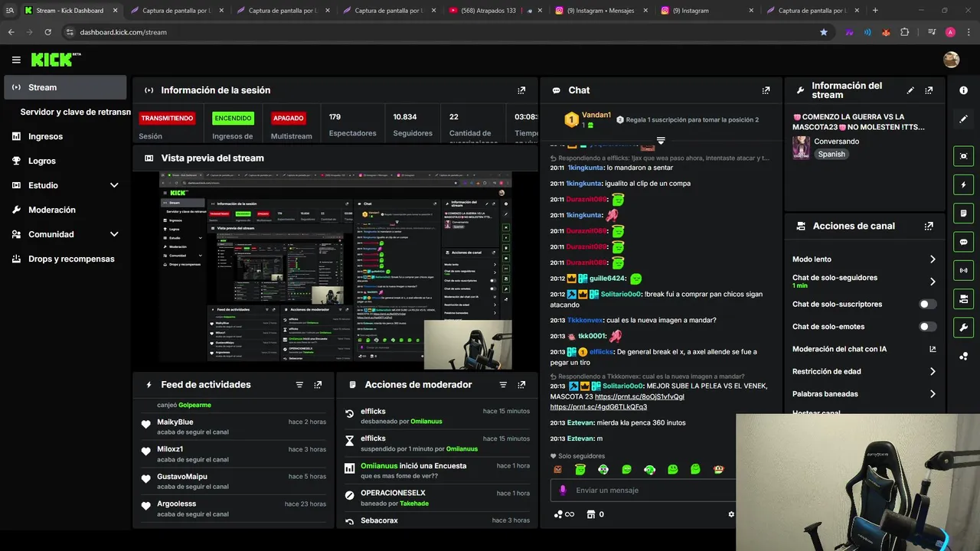Open chat settings gear icon
Image resolution: width=980 pixels, height=551 pixels.
731,514
